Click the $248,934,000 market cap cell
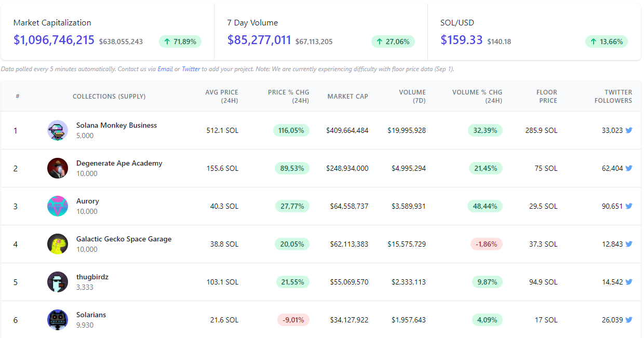 pyautogui.click(x=347, y=168)
